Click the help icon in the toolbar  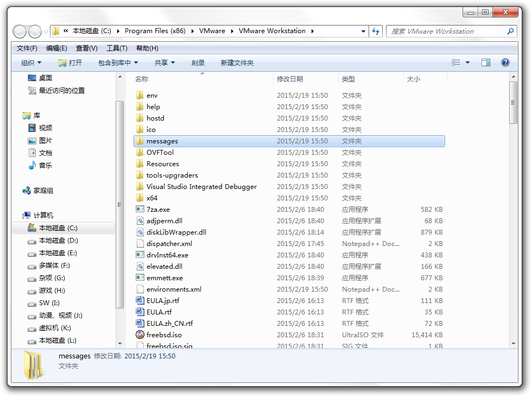tap(505, 62)
